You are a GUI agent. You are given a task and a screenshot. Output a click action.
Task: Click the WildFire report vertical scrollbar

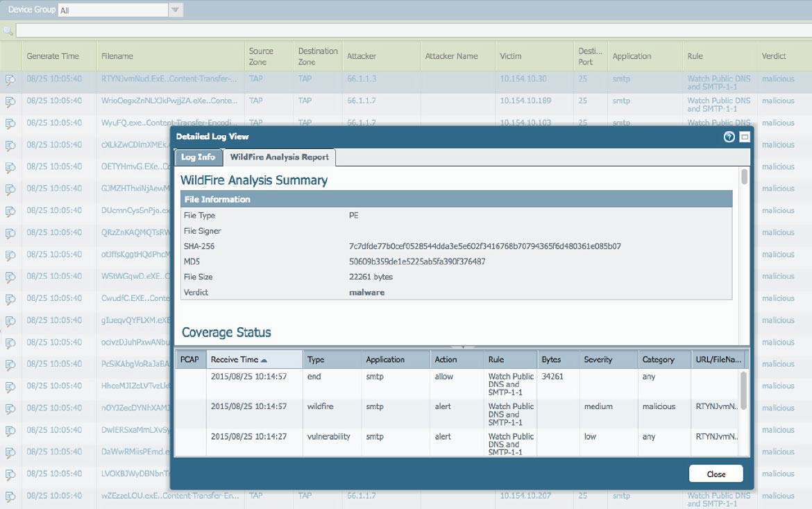(x=744, y=177)
